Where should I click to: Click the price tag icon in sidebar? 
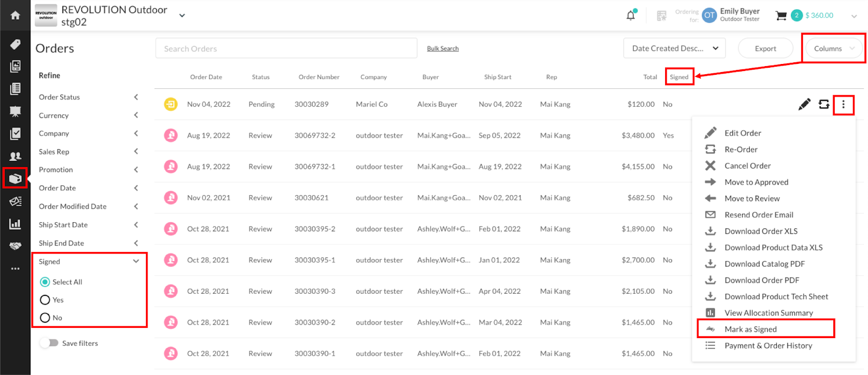[15, 44]
